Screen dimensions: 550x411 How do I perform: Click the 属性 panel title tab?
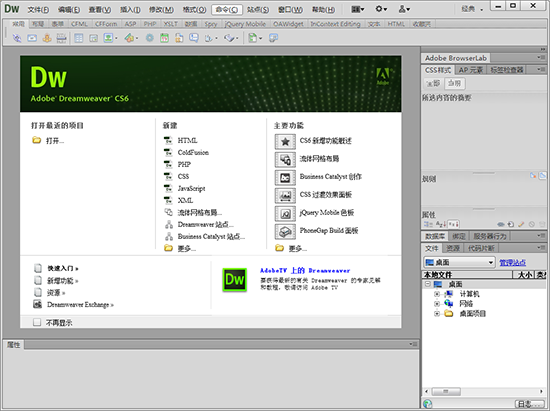tap(14, 345)
